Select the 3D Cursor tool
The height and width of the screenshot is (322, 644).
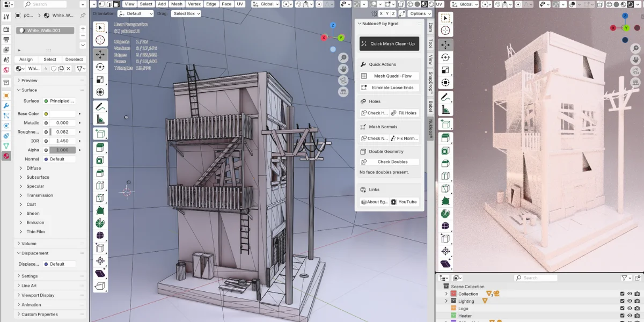[100, 40]
